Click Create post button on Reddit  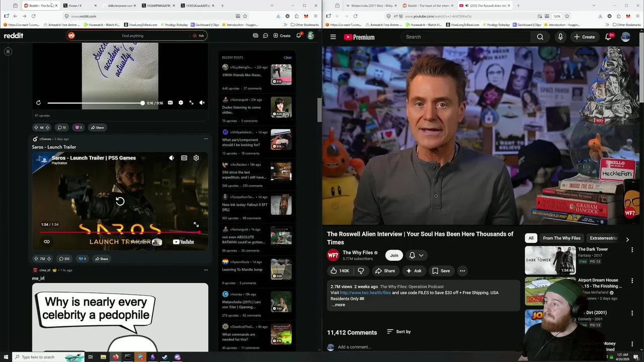pos(282,36)
